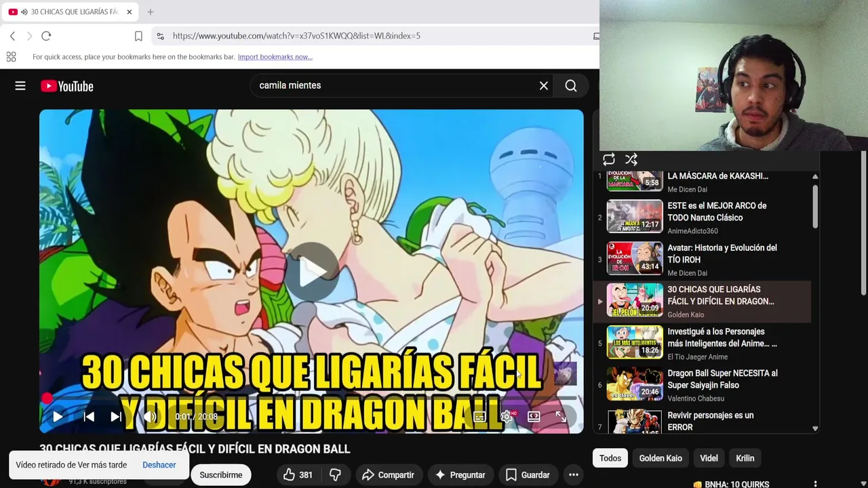Select the currently playing '30 CHICAS QUE LIGARÍAS' playlist item

702,302
